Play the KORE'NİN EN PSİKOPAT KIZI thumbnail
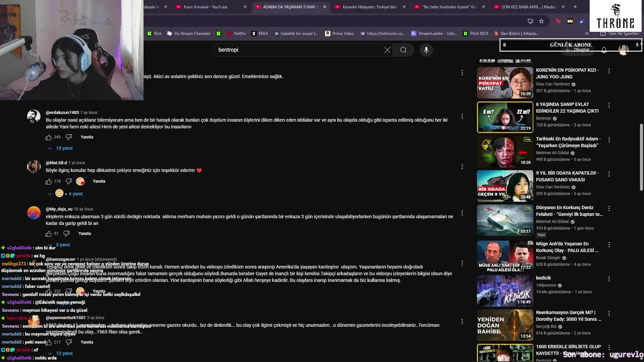The width and height of the screenshot is (644, 362). [x=505, y=82]
